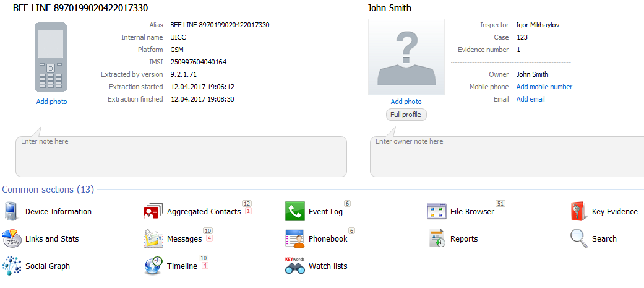
Task: Click the Event Log count badge 6
Action: 347,203
